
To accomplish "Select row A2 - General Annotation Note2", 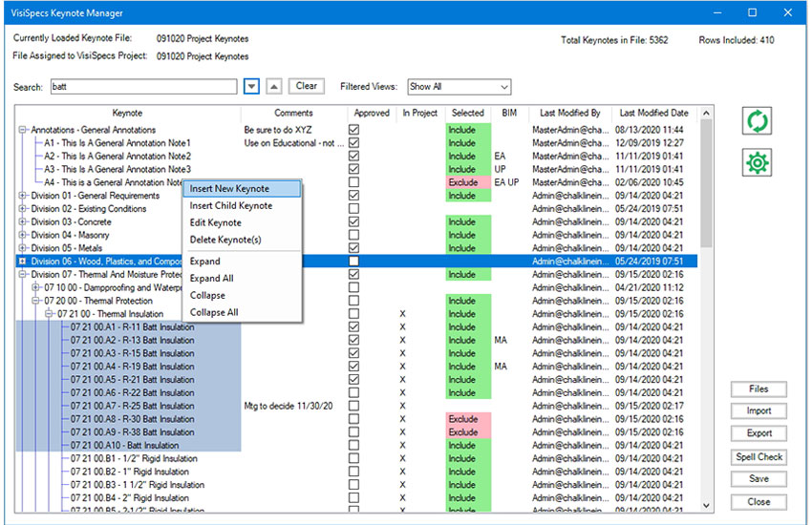I will coord(118,157).
